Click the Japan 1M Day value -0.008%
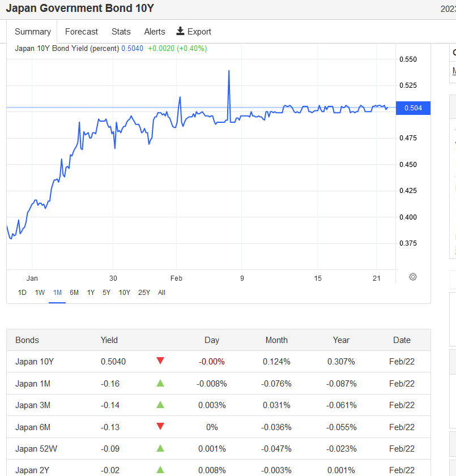The height and width of the screenshot is (476, 456). pyautogui.click(x=212, y=384)
